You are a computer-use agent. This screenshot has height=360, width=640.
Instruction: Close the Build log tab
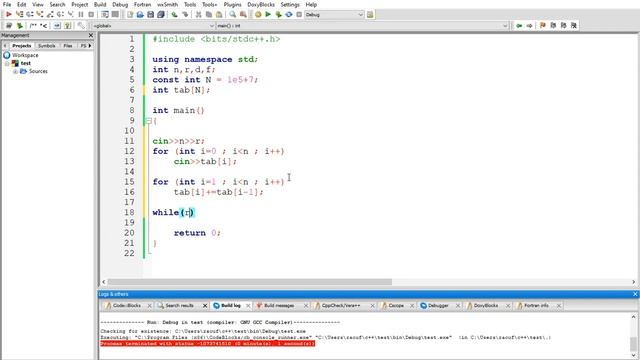point(248,305)
